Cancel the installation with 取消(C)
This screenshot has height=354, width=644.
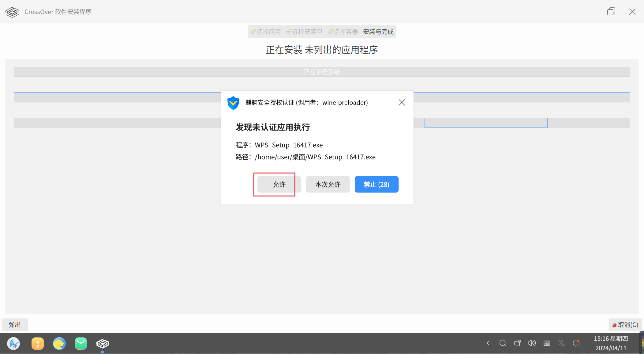point(625,325)
